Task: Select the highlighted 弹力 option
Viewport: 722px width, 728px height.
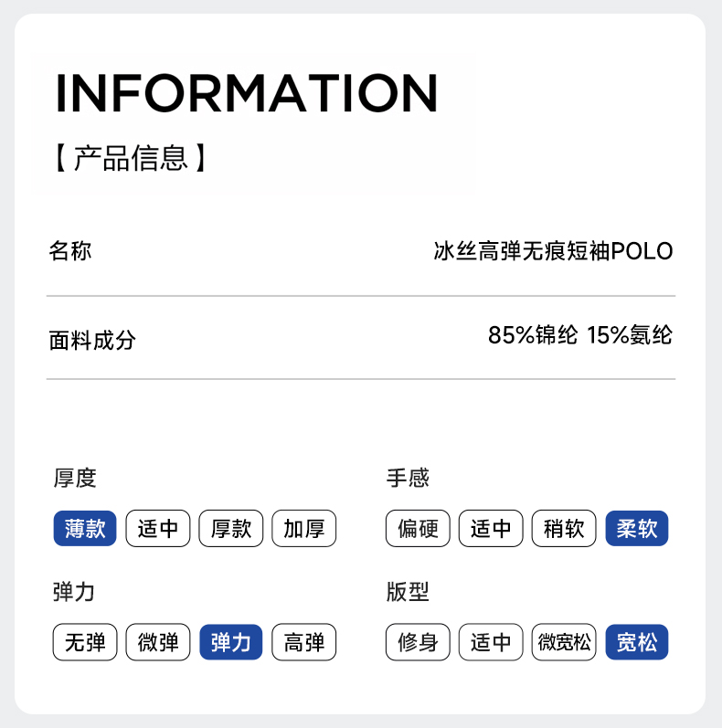Action: [231, 642]
